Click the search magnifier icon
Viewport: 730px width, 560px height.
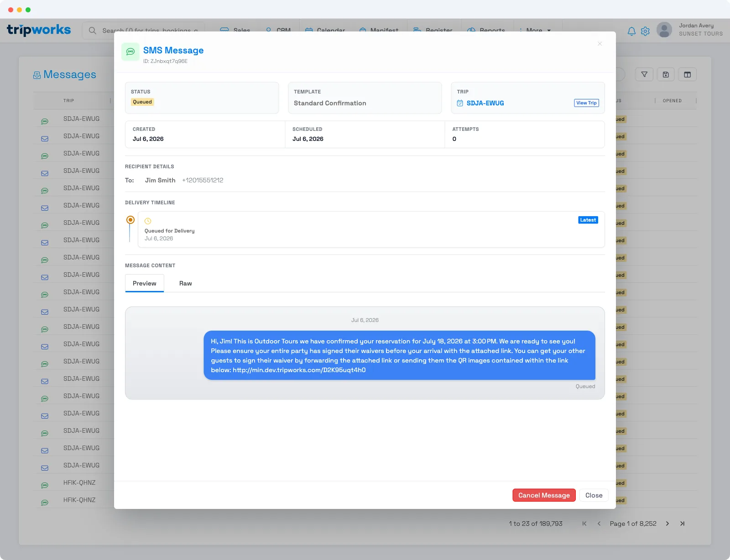pos(93,31)
